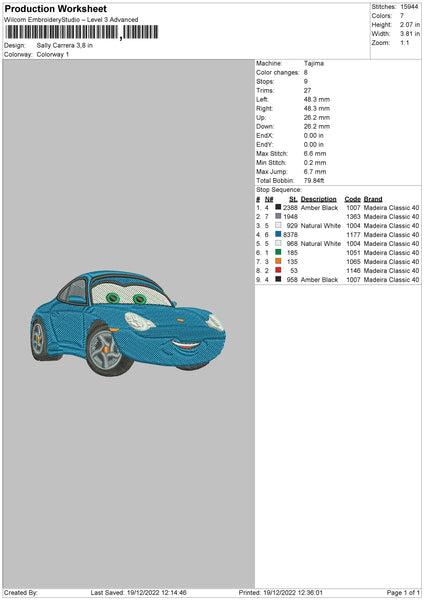Click the black swatch beside 958 stitches
424x600 pixels.
coord(278,279)
